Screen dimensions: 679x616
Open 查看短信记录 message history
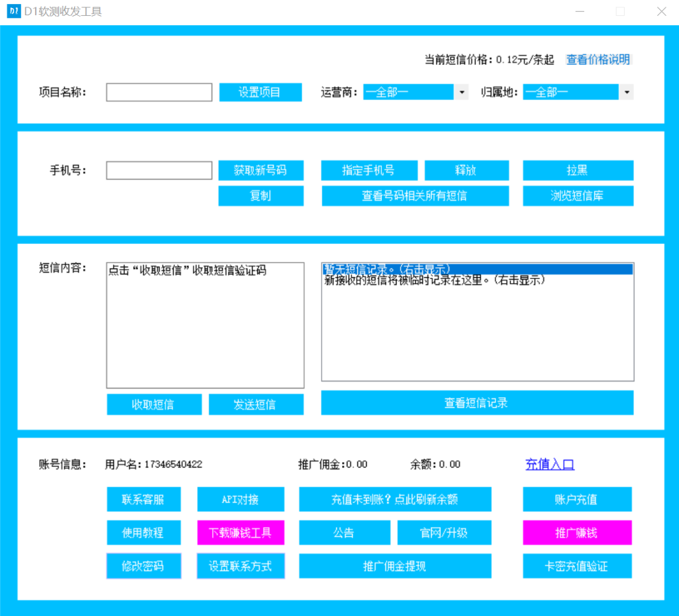(x=477, y=403)
